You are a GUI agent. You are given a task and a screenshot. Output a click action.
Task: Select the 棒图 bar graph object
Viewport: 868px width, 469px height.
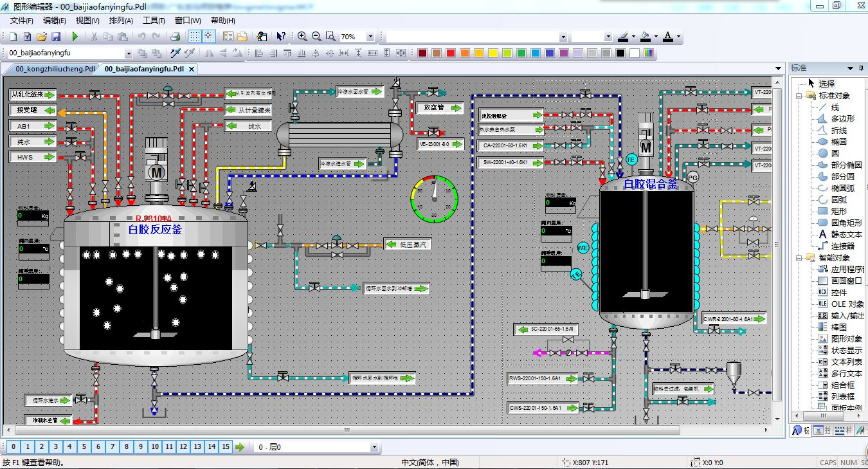[x=838, y=327]
